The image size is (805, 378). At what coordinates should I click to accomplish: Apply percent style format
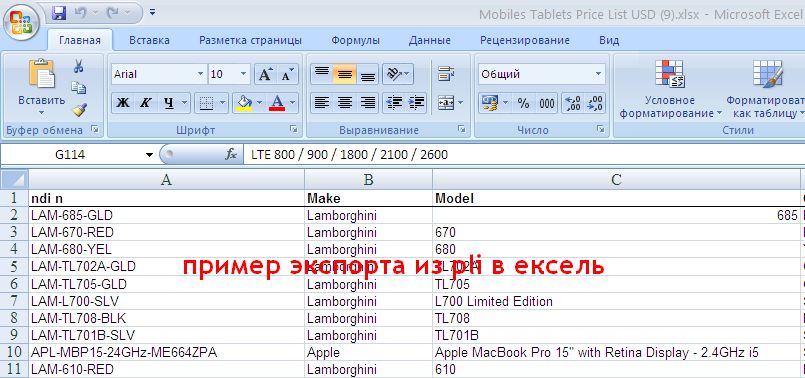pos(523,103)
